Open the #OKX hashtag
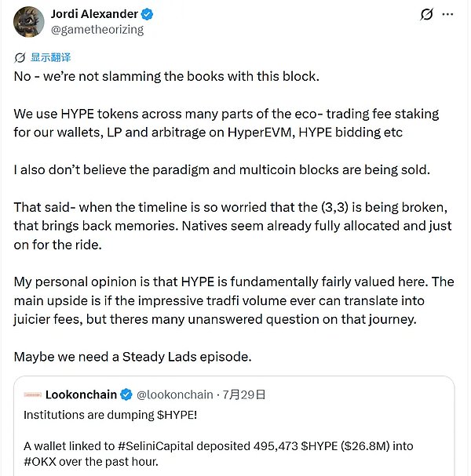The width and height of the screenshot is (471, 476). click(40, 462)
